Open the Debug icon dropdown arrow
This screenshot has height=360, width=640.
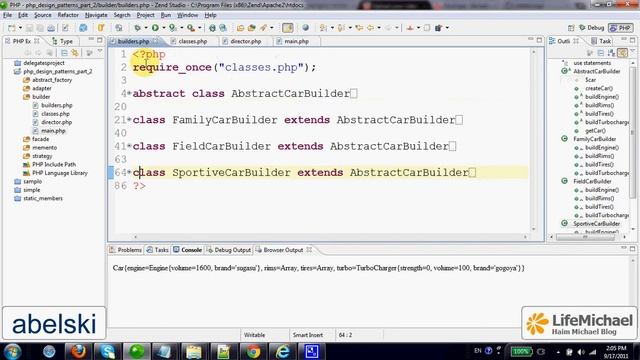[146, 28]
